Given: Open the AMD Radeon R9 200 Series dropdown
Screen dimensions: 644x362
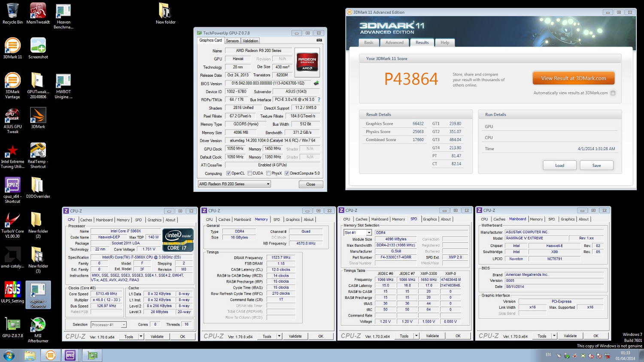Looking at the screenshot, I should click(x=234, y=184).
